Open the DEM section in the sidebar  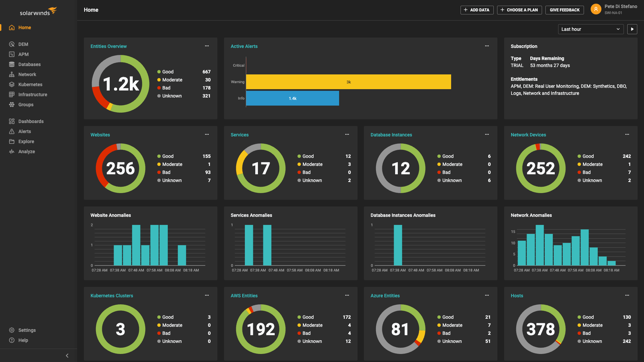point(23,44)
